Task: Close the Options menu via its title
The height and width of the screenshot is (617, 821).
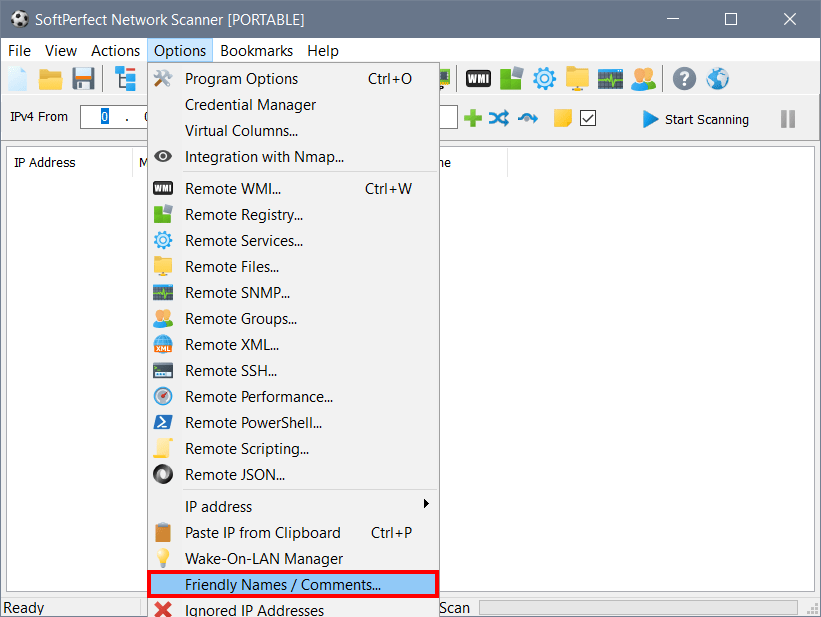Action: 180,51
